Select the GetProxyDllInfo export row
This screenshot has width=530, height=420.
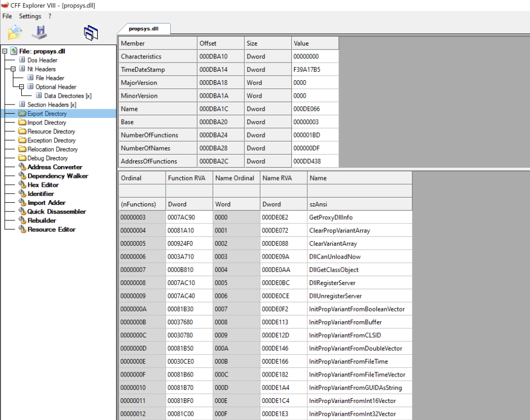coord(266,217)
